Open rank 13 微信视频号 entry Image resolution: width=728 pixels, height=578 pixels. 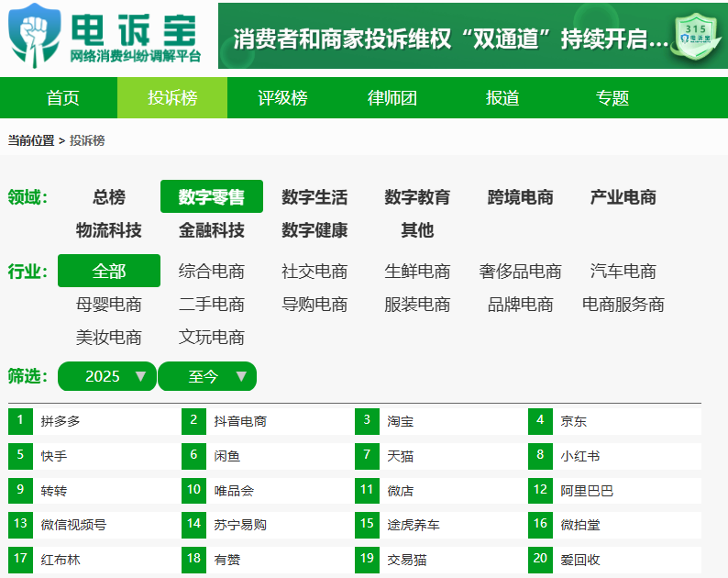[93, 525]
